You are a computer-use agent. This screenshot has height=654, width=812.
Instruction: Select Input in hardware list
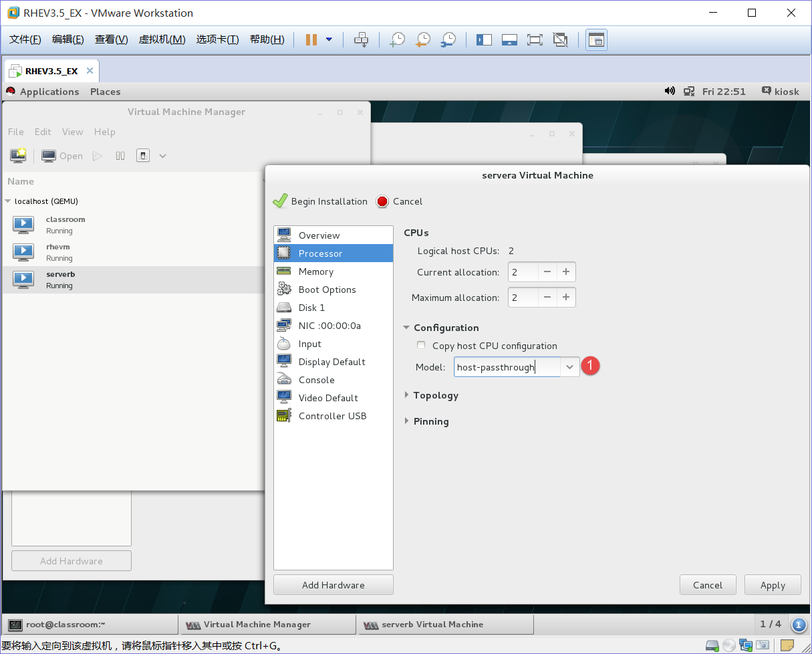(x=333, y=344)
